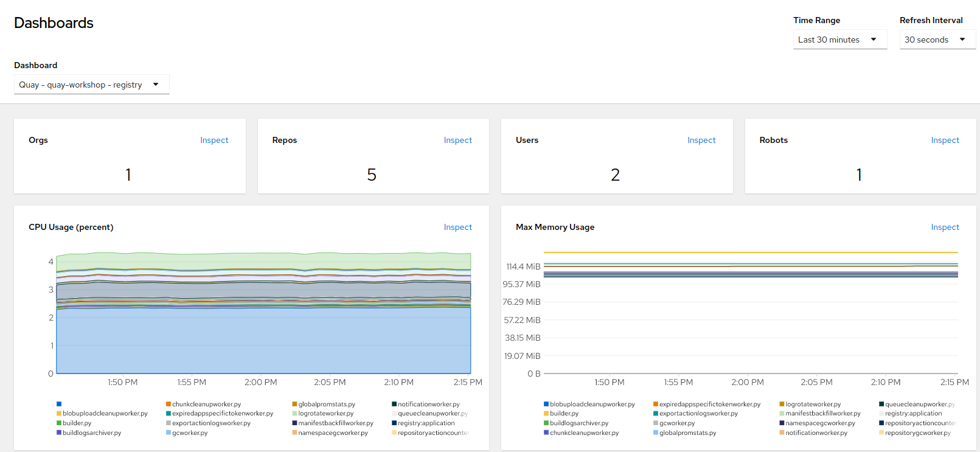
Task: Open the Refresh Interval '30 seconds' dropdown
Action: tap(937, 40)
